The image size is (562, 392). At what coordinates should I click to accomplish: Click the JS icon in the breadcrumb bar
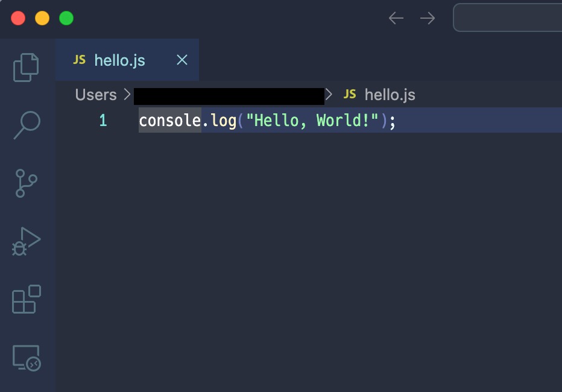(x=350, y=95)
